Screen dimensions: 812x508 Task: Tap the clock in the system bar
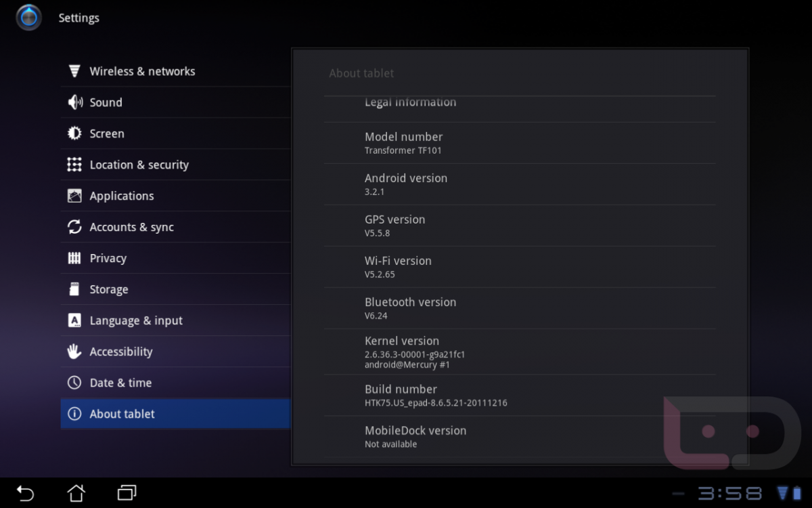click(729, 493)
